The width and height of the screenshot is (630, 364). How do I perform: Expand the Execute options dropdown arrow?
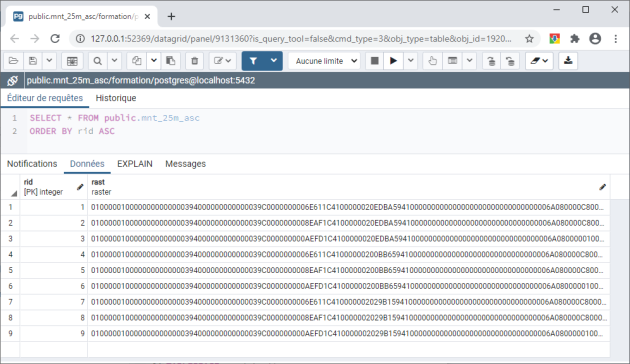pyautogui.click(x=411, y=61)
